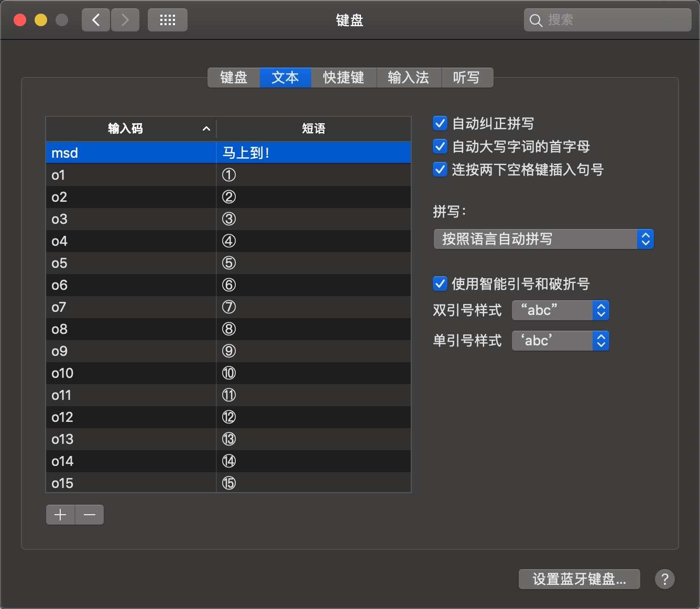Uncheck 自动大写字词的首字母
Viewport: 700px width, 609px height.
pos(440,147)
